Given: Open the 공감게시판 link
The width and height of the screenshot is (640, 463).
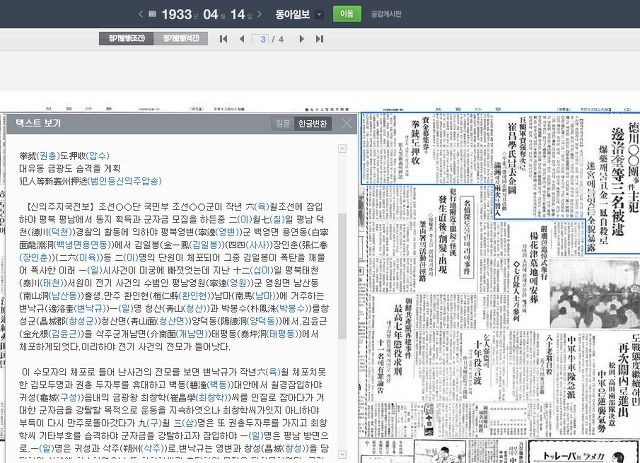Looking at the screenshot, I should 386,14.
